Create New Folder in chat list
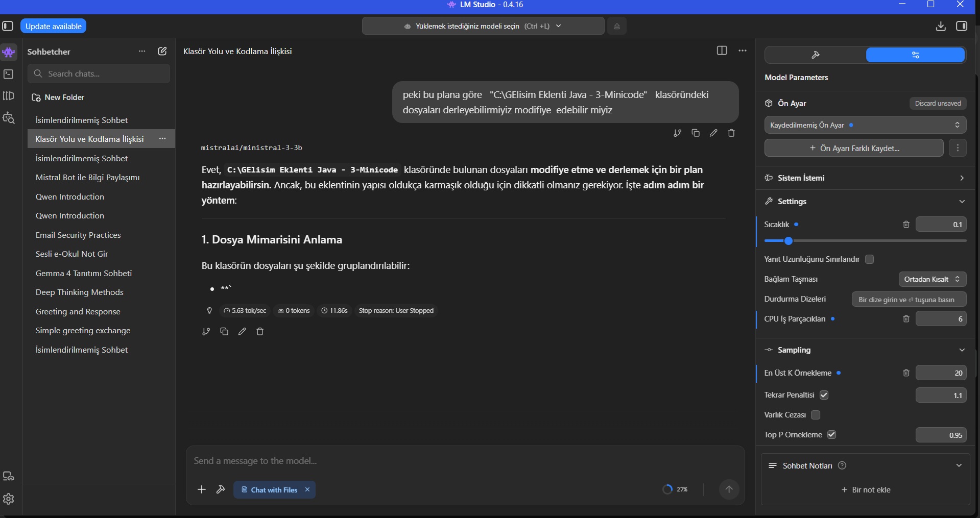Viewport: 980px width, 518px height. pyautogui.click(x=58, y=97)
